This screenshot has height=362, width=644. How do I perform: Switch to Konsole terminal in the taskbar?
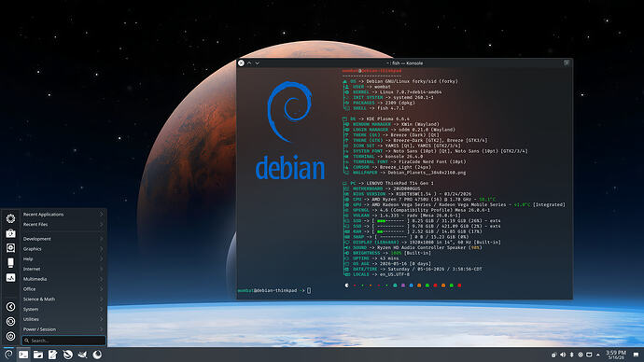tap(23, 355)
